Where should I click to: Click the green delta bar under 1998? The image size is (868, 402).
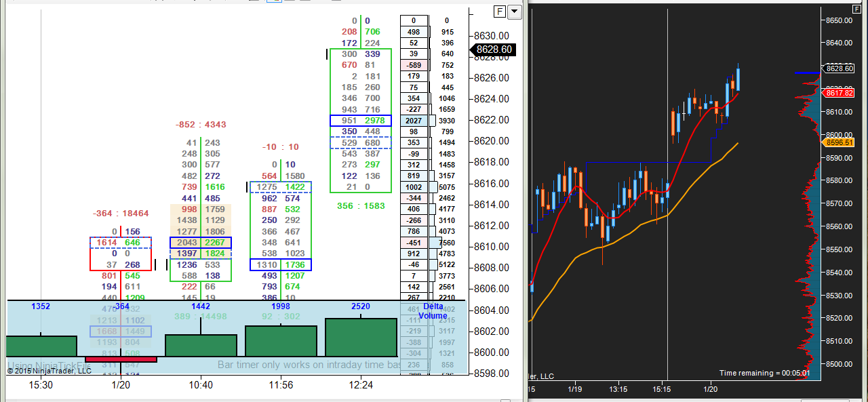tap(281, 341)
